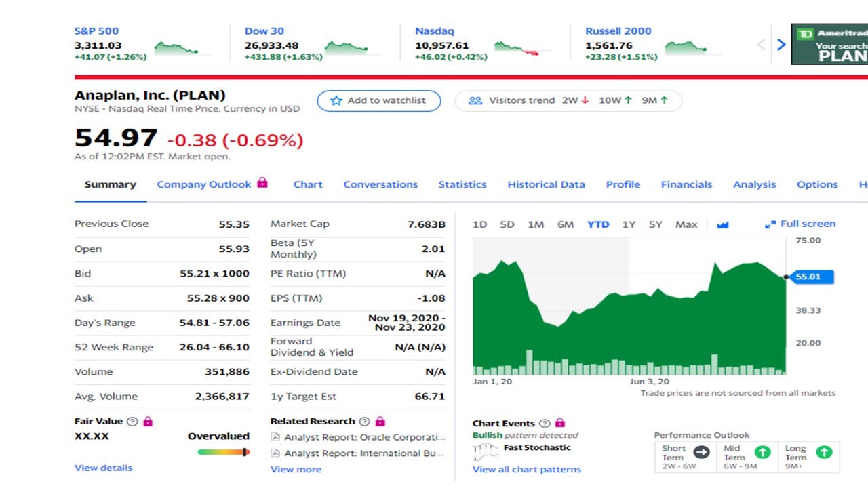Select the YTD chart range
The image size is (868, 488).
click(598, 224)
